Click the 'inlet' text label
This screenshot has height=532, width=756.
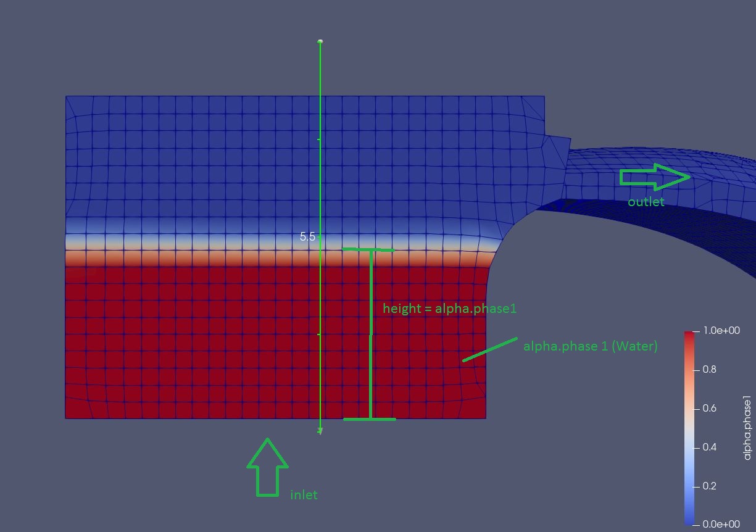click(x=304, y=495)
